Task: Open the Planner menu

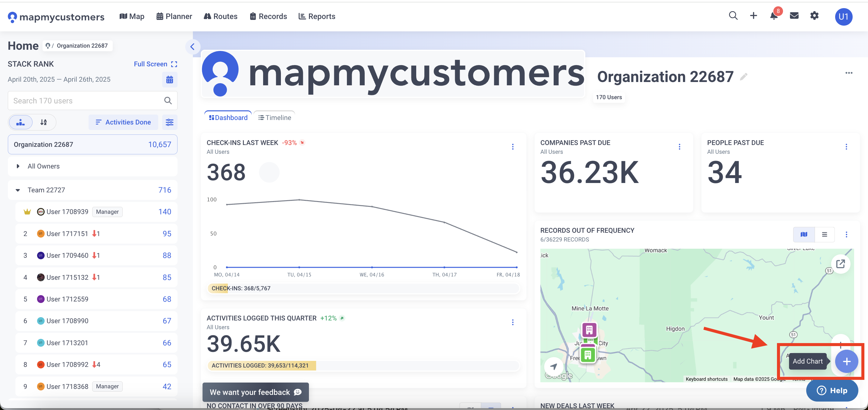Action: click(x=174, y=16)
